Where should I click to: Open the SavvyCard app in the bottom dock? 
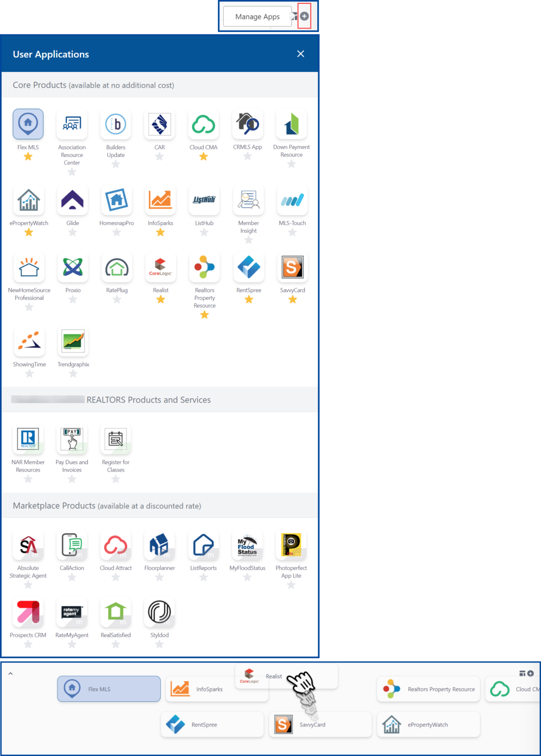click(x=320, y=724)
